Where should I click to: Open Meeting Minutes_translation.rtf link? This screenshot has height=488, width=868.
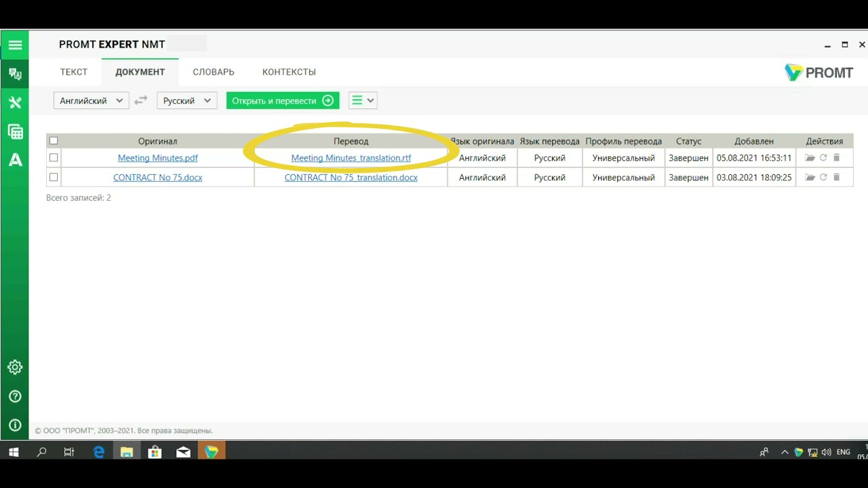(351, 158)
